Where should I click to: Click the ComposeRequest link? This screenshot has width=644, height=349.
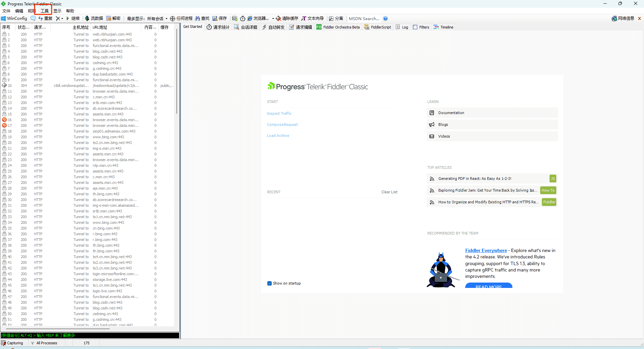pyautogui.click(x=282, y=124)
